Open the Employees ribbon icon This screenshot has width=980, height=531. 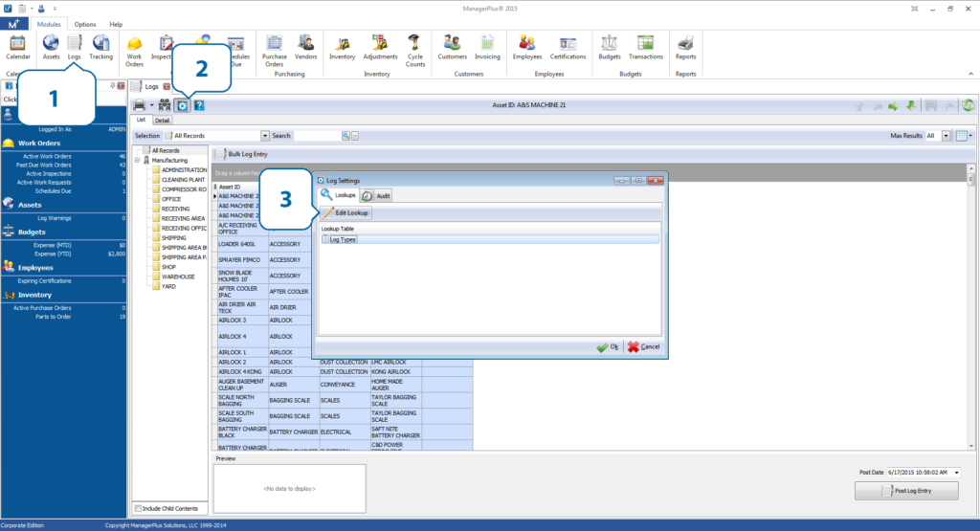tap(527, 48)
